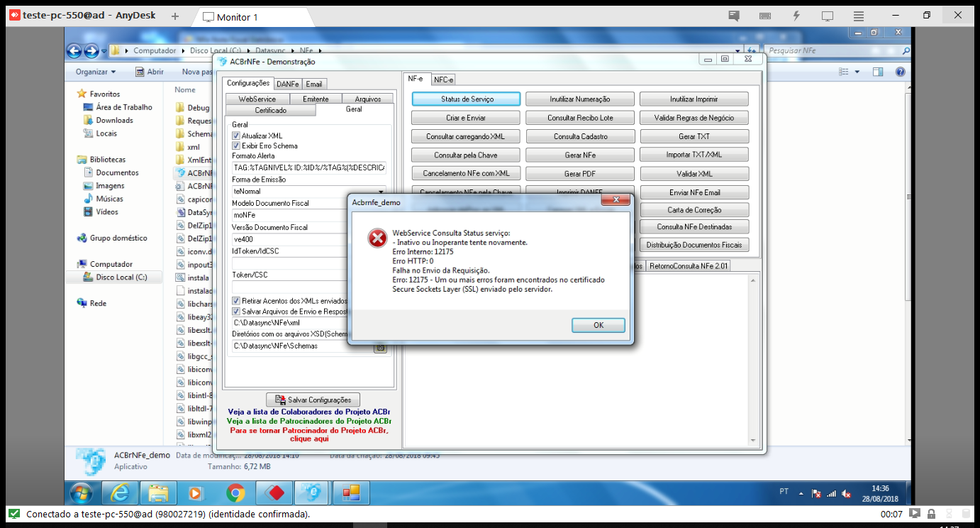Click the network signal tray icon
This screenshot has width=980, height=528.
click(831, 493)
